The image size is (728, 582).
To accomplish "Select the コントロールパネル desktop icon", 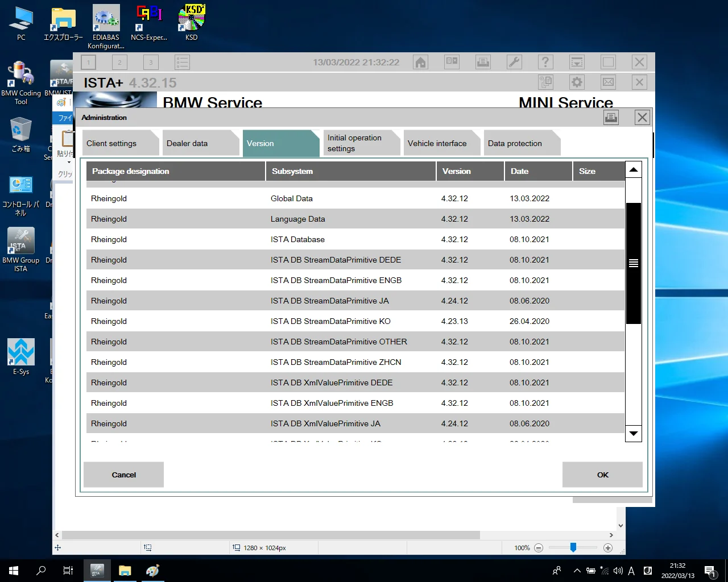I will [21, 196].
